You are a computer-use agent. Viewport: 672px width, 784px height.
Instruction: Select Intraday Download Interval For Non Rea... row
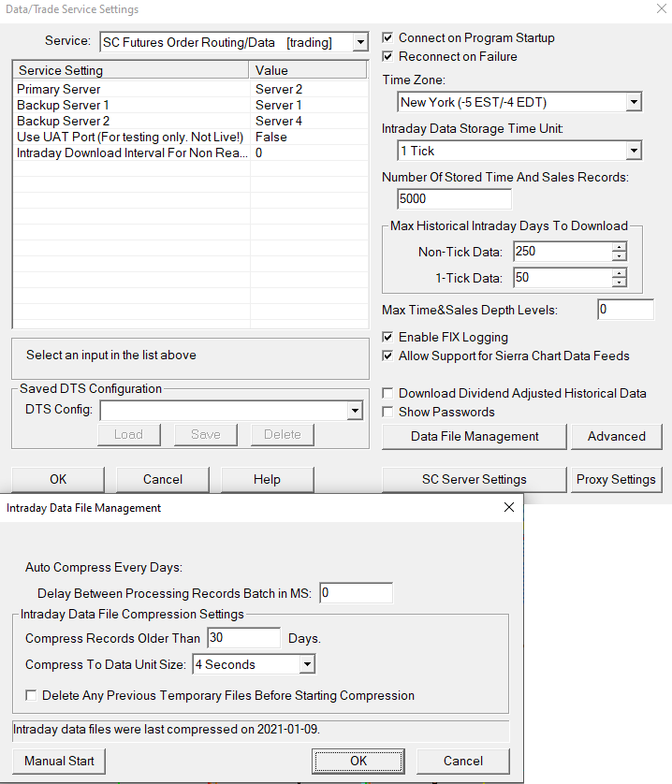[x=191, y=153]
